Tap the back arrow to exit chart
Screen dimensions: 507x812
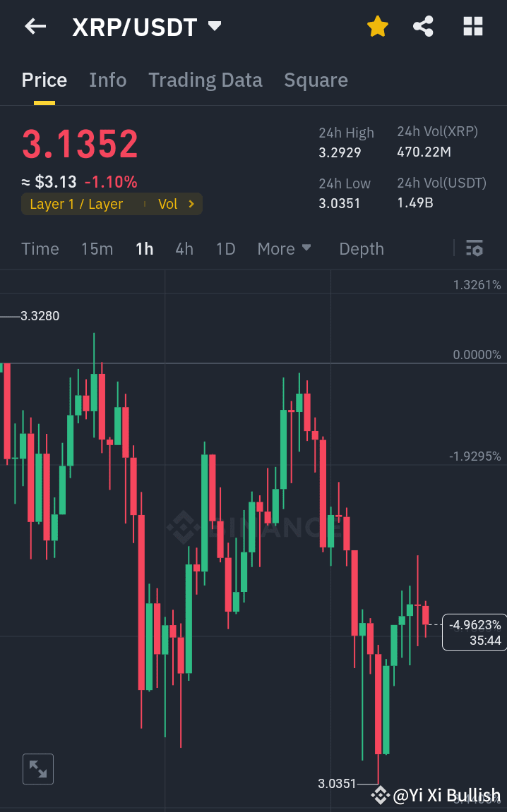click(34, 26)
